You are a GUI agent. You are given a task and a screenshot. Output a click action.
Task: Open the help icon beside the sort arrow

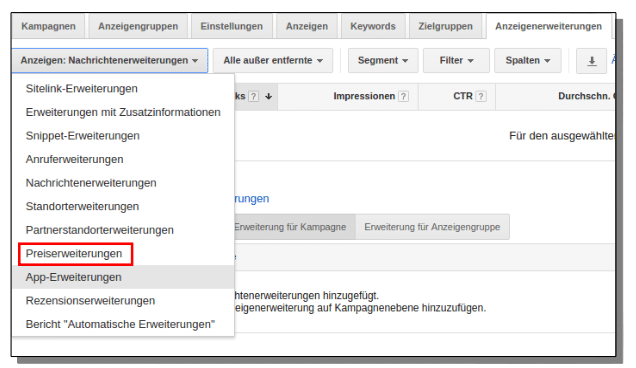[254, 96]
